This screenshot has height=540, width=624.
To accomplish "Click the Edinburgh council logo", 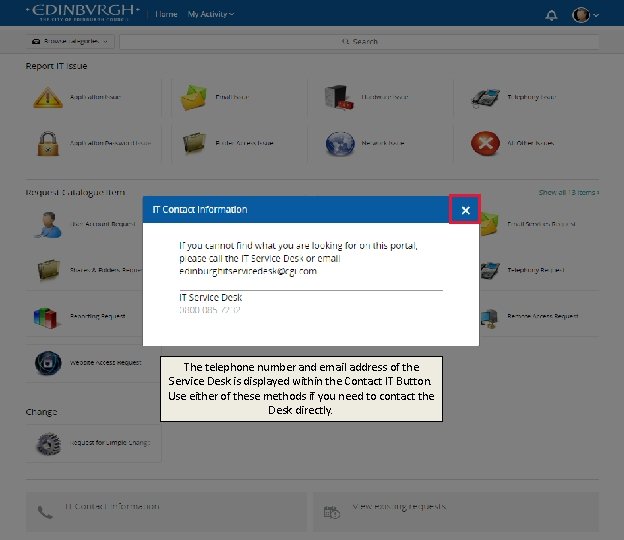I will click(83, 13).
